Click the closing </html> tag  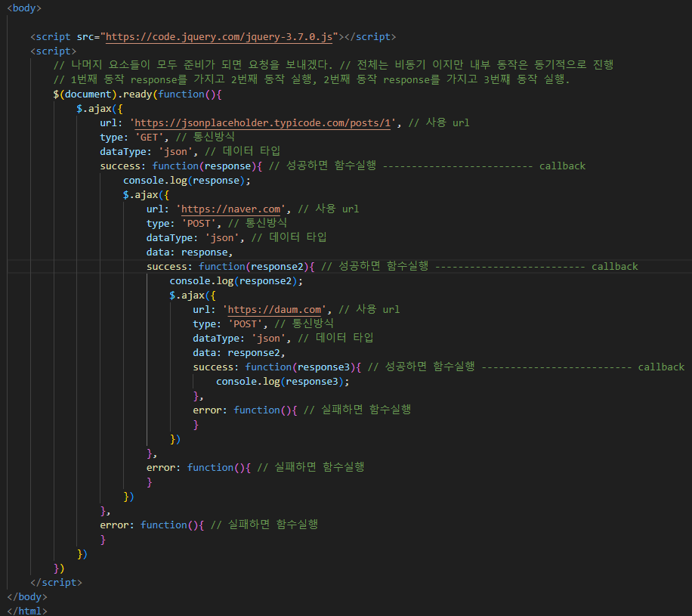(27, 611)
